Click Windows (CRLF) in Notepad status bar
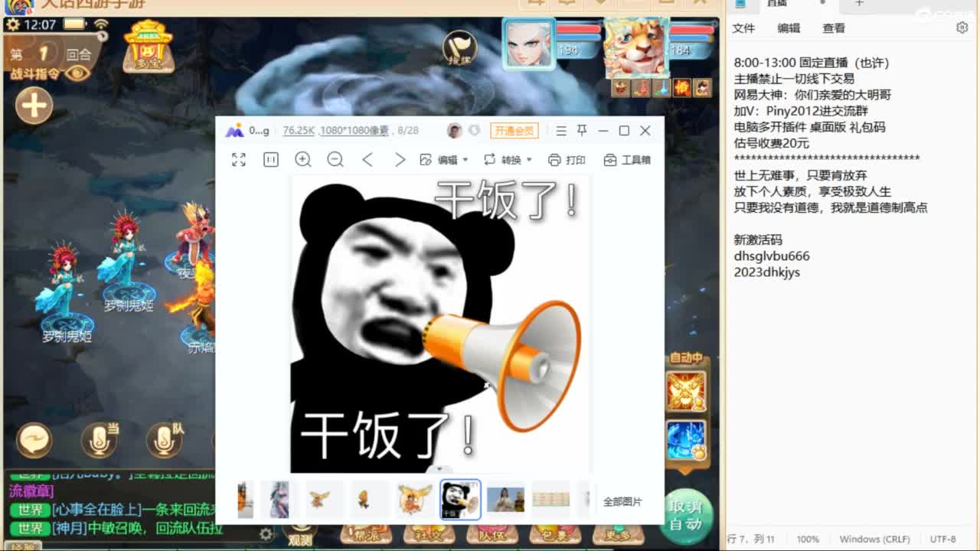 pyautogui.click(x=874, y=540)
